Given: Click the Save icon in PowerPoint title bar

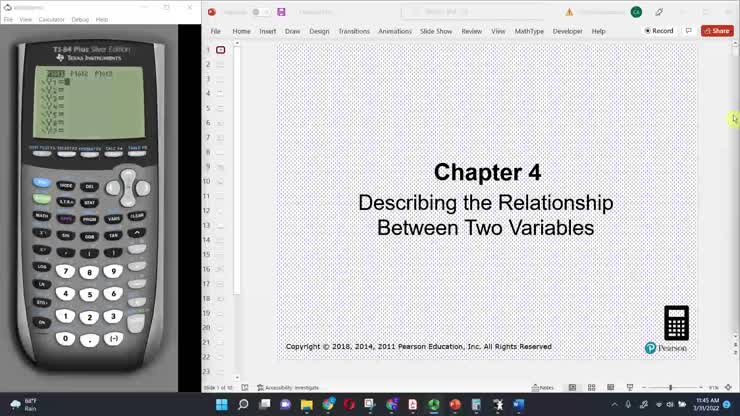Looking at the screenshot, I should [x=281, y=12].
